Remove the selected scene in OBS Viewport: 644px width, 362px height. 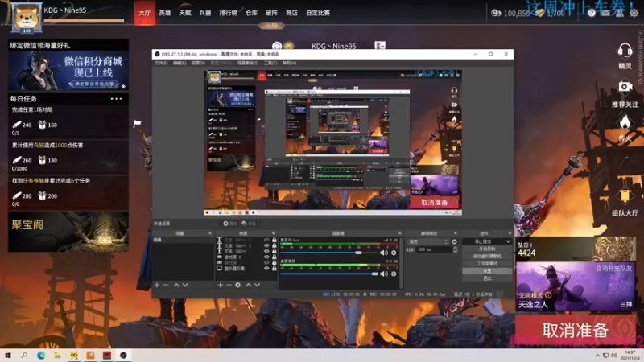coord(166,285)
